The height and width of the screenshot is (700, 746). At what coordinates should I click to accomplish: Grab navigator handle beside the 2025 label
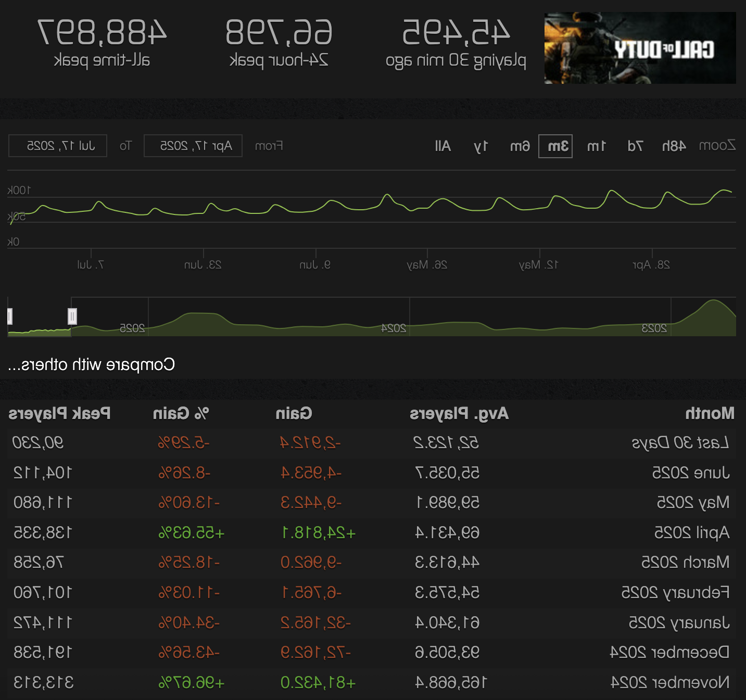point(72,316)
